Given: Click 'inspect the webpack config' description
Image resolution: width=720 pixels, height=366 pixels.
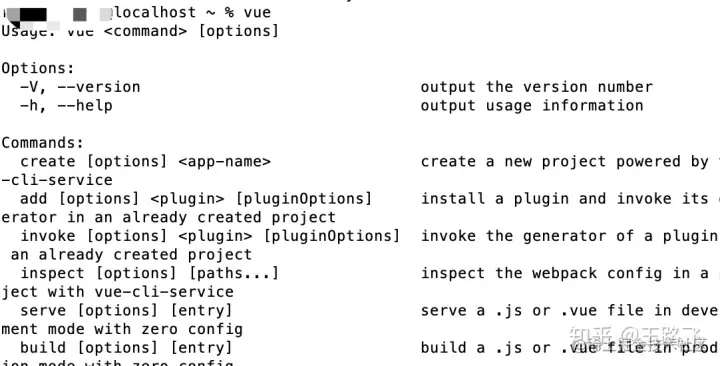Looking at the screenshot, I should click(541, 273).
